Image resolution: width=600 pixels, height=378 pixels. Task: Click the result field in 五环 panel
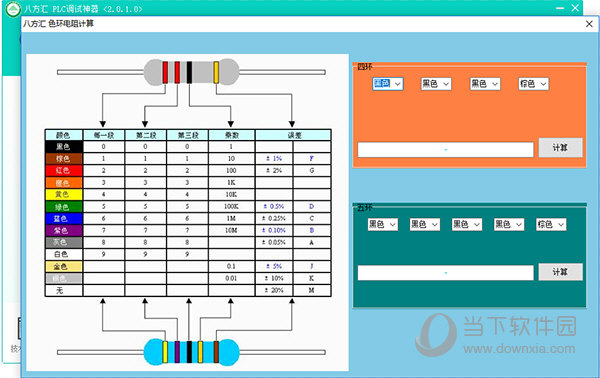[x=445, y=273]
